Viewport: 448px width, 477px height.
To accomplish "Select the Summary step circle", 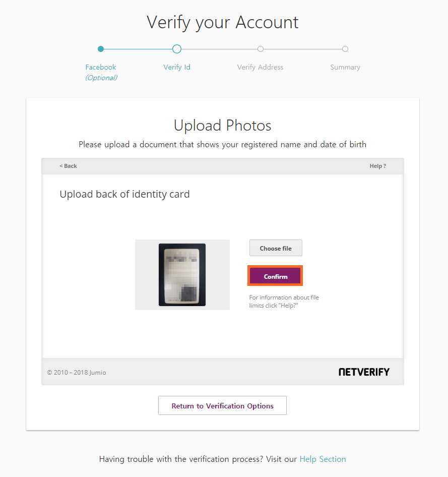I will point(345,49).
